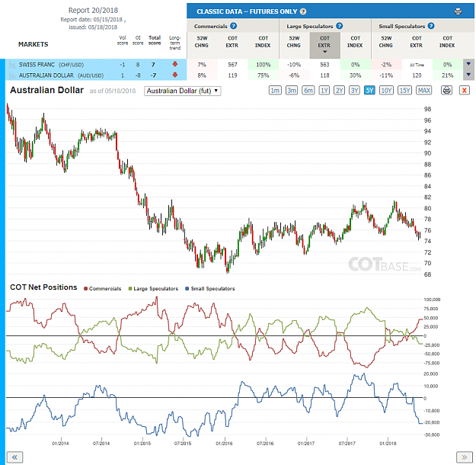The image size is (476, 465).
Task: Go to next market with right arrows
Action: coord(464,457)
